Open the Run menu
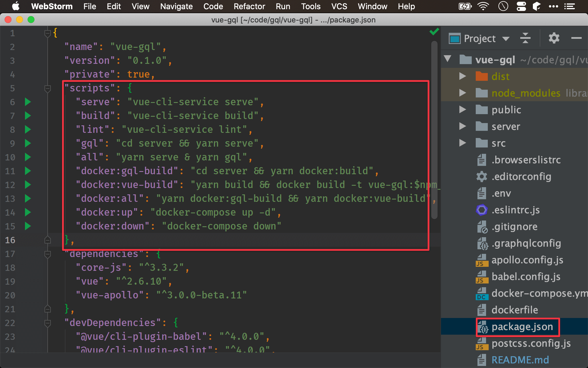 [x=283, y=6]
